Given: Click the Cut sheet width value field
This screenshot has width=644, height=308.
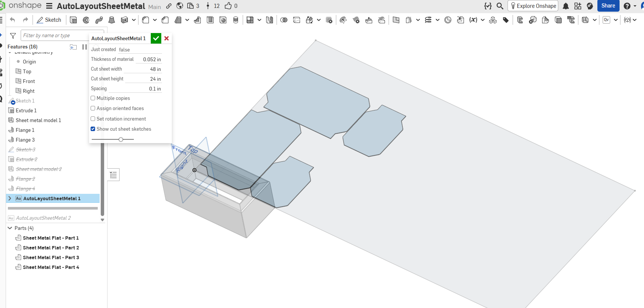Looking at the screenshot, I should tap(143, 69).
